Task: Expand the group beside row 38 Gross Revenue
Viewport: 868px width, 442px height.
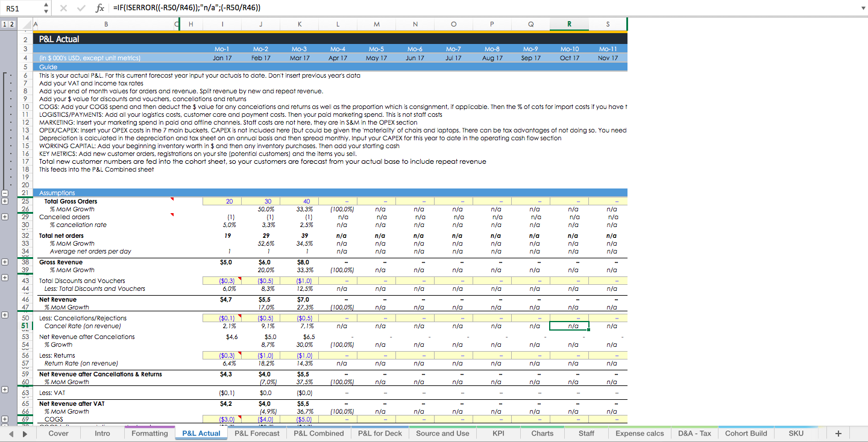Action: 5,263
